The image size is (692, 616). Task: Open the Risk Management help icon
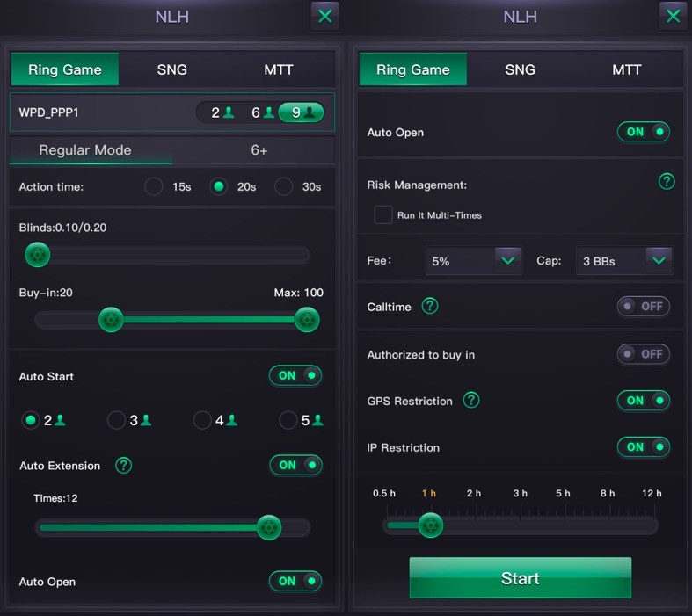pos(667,181)
